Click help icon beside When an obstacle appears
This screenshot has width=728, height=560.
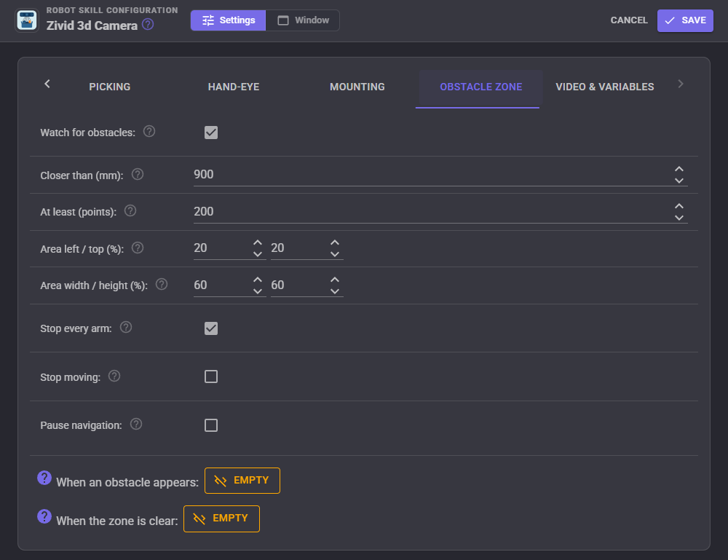point(44,478)
